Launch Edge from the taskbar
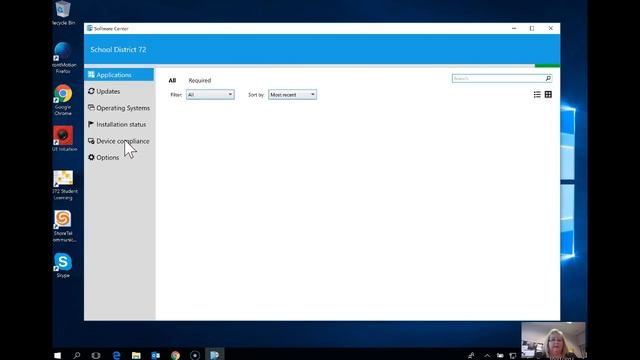640x360 pixels. pyautogui.click(x=116, y=355)
